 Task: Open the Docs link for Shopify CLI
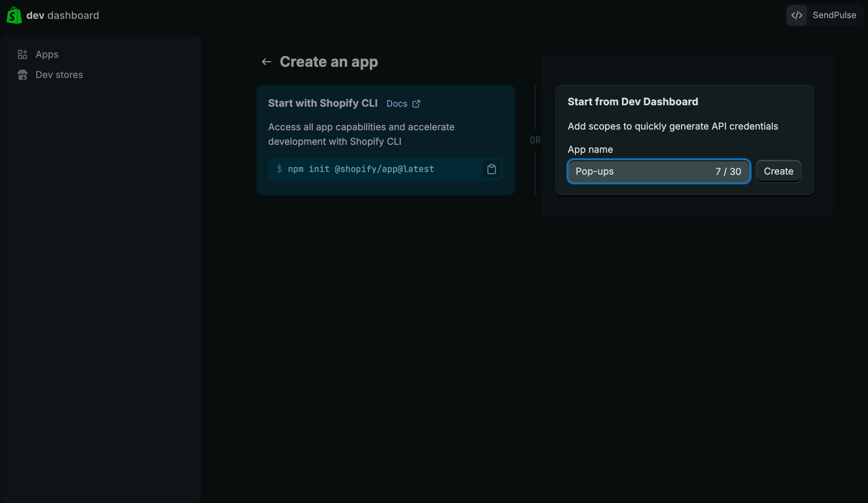point(397,104)
